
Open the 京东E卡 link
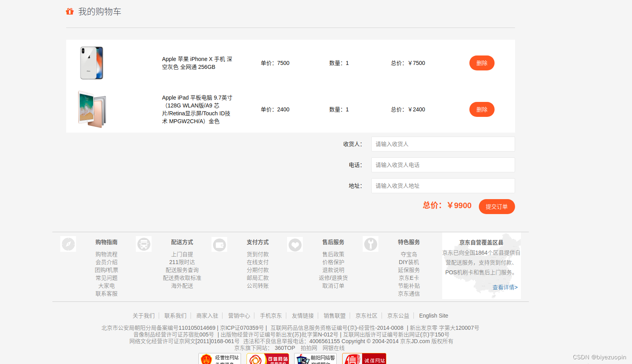tap(409, 278)
